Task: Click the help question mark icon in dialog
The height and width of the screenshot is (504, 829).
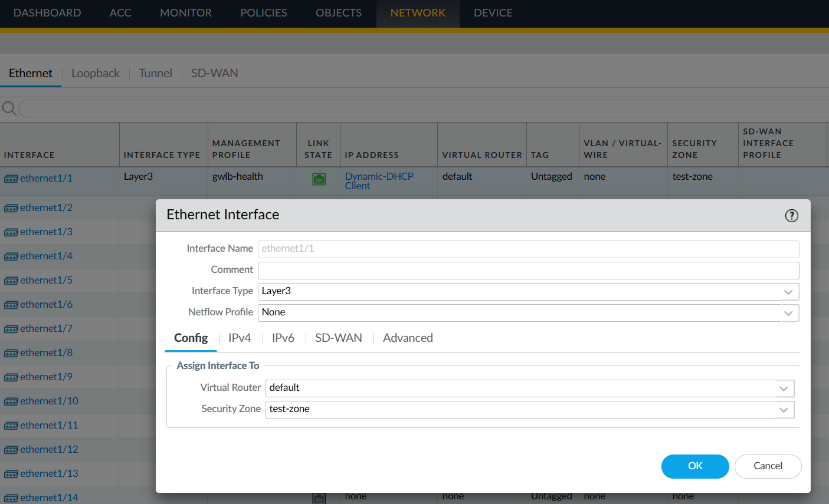Action: click(791, 216)
